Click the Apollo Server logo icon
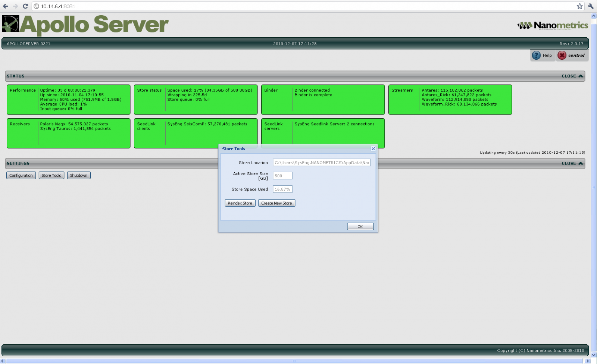The width and height of the screenshot is (597, 364). (x=10, y=24)
